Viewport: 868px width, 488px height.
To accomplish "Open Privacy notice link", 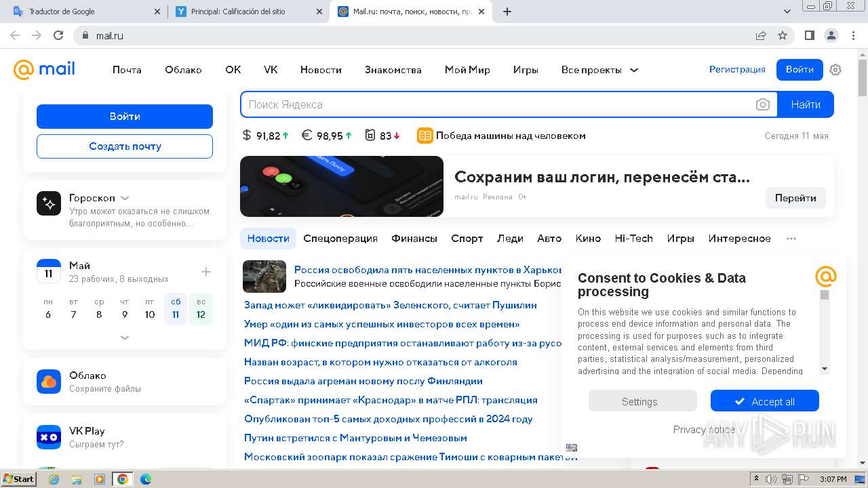I will coord(704,430).
